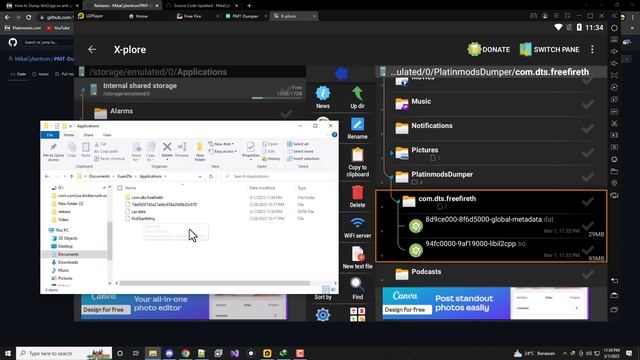
Task: Click Select all in Explorer ribbon
Action: point(298,144)
